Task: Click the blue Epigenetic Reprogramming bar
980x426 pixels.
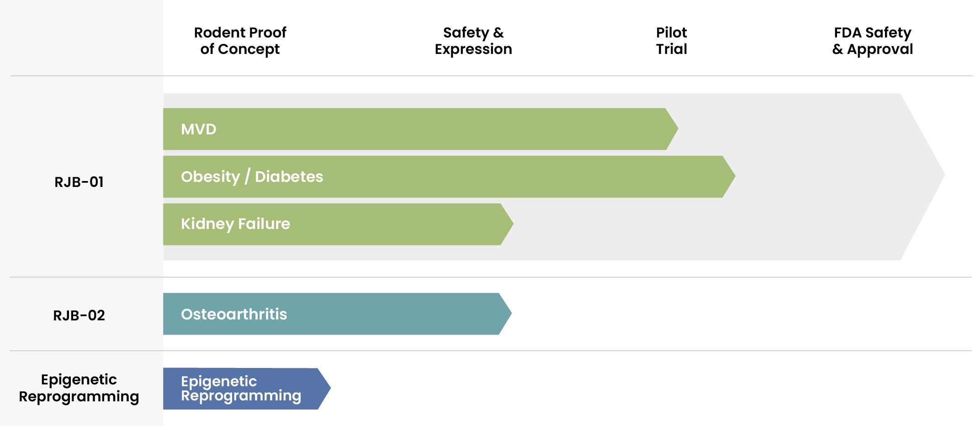Action: click(x=247, y=389)
